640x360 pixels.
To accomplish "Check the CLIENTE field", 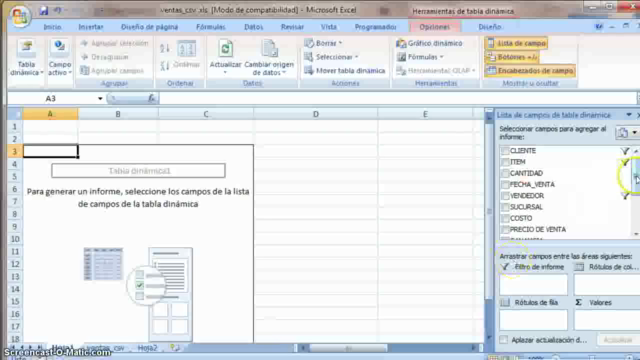I will point(505,151).
